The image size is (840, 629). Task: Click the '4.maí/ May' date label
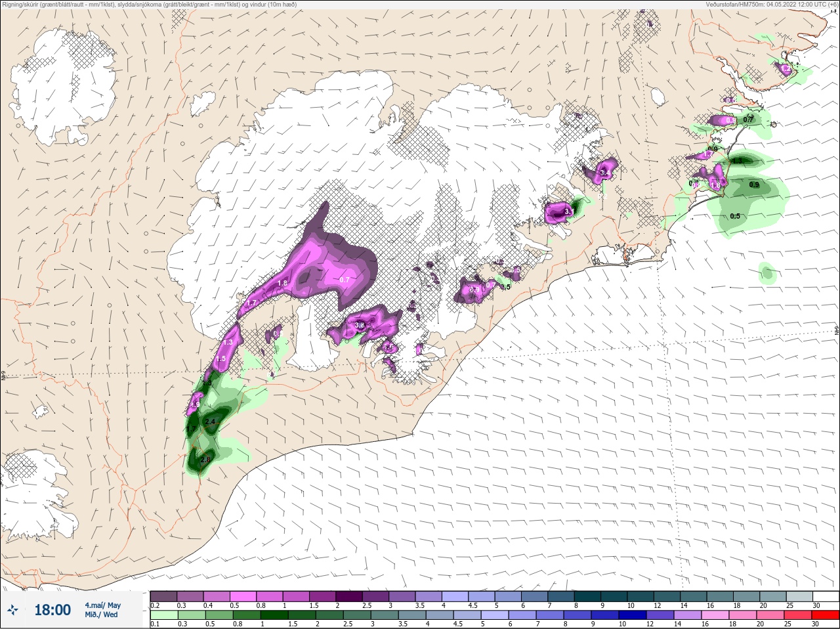point(102,605)
